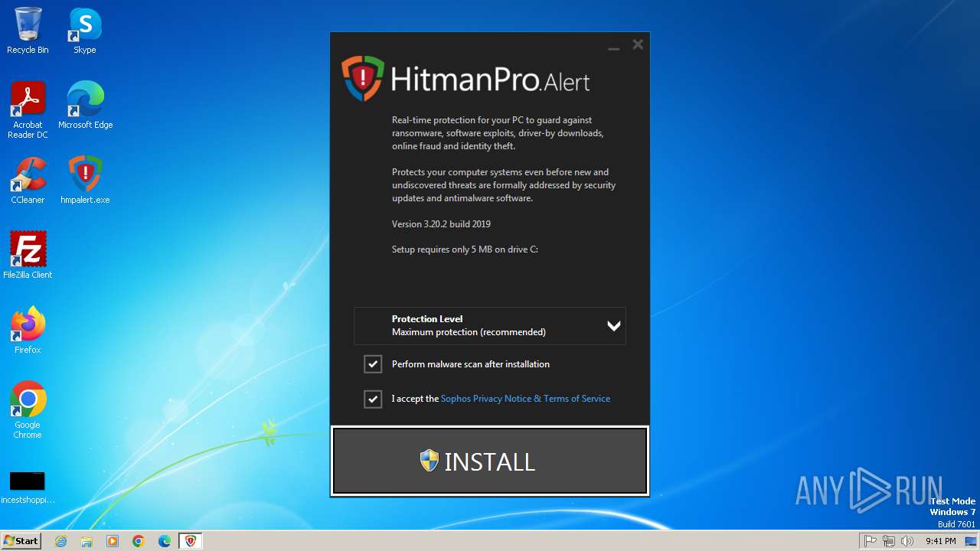Open Chrome from the taskbar
Viewport: 980px width, 551px height.
[139, 541]
